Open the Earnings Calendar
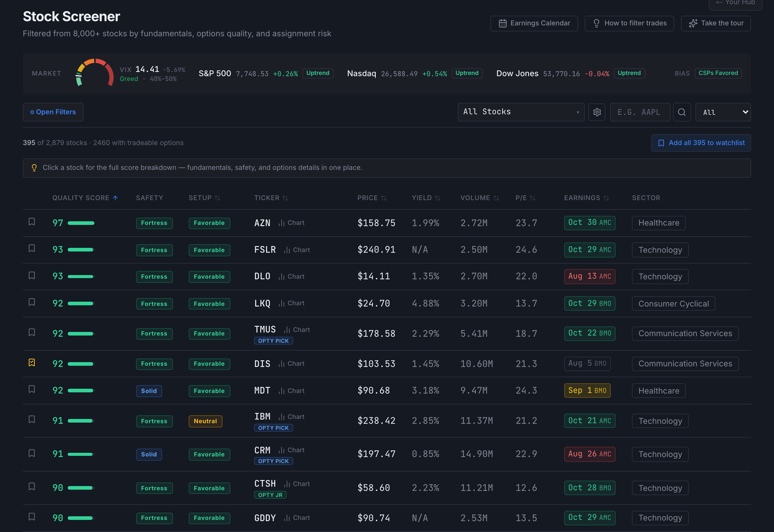This screenshot has width=774, height=532. (534, 23)
